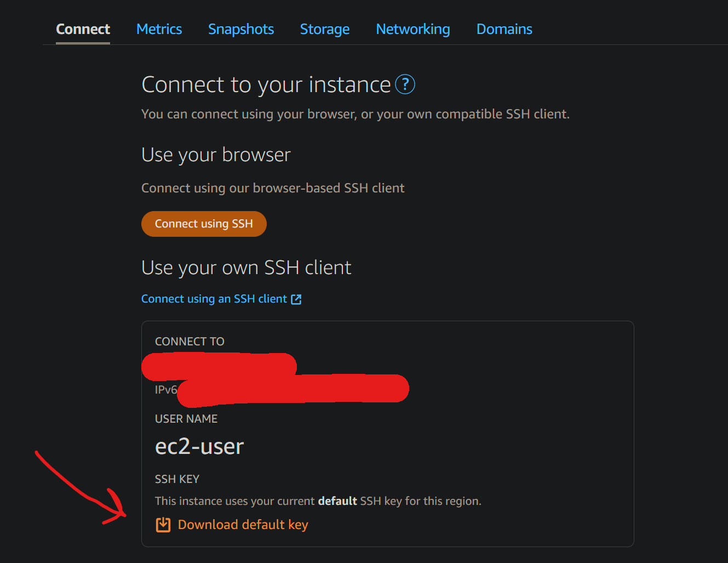The image size is (728, 563).
Task: Click the Download default key link text
Action: [243, 525]
